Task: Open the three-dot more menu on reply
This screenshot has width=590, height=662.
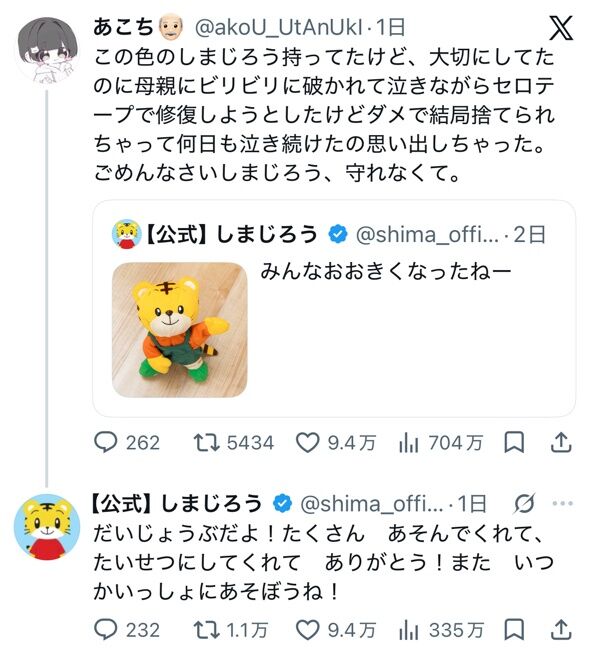Action: (563, 503)
